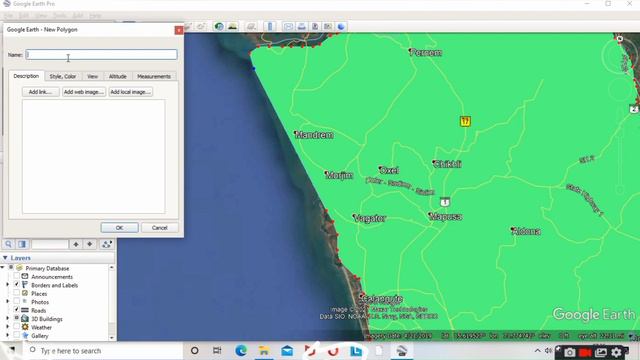Image resolution: width=640 pixels, height=360 pixels.
Task: Expand the Weather layer node
Action: 7,327
